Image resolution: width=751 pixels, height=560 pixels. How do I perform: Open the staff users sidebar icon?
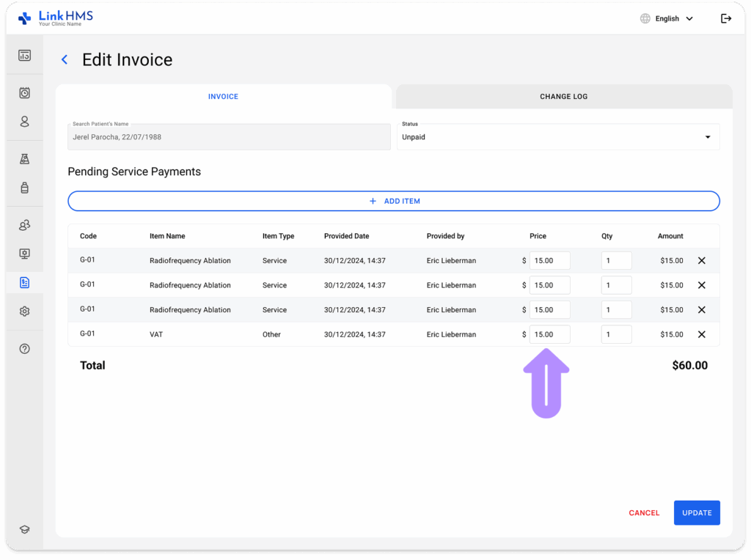[24, 225]
